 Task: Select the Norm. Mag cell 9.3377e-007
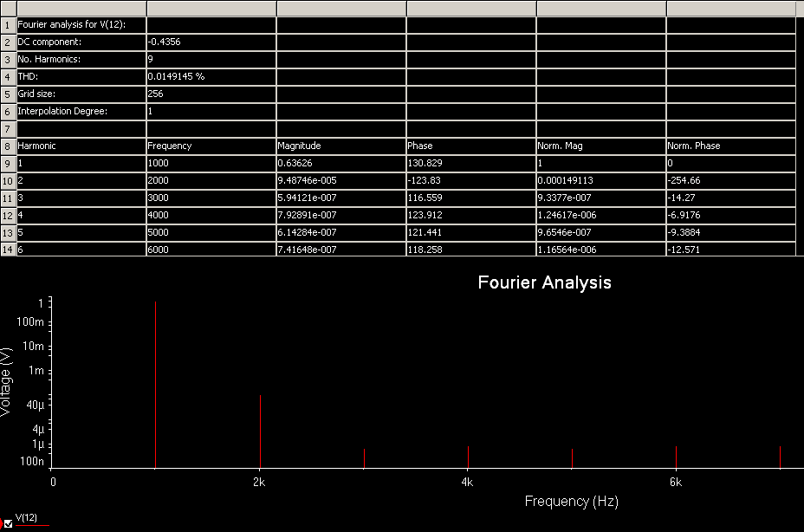601,198
